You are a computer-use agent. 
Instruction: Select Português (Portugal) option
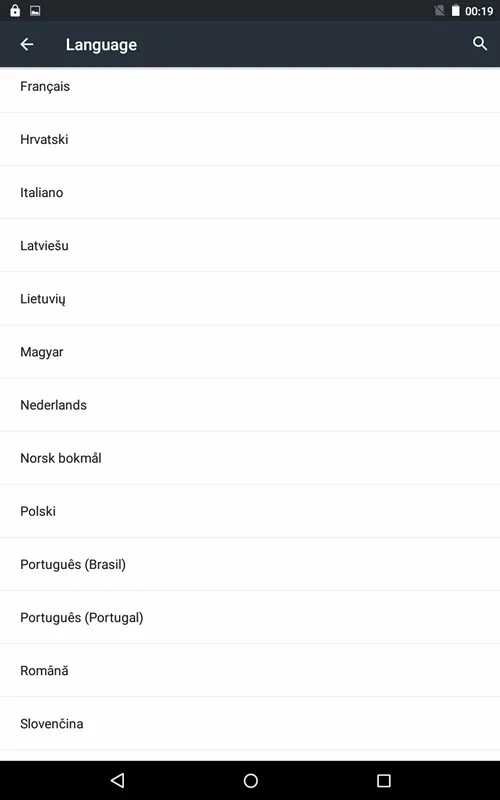coord(250,617)
